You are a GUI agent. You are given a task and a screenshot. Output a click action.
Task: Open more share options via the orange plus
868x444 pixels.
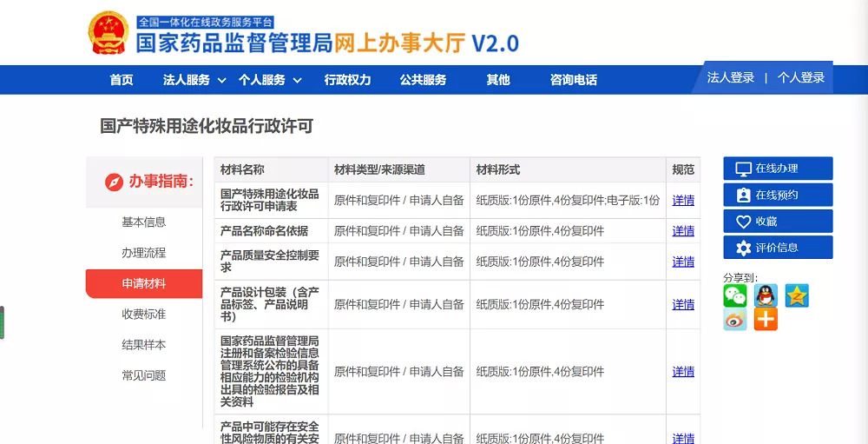(766, 319)
